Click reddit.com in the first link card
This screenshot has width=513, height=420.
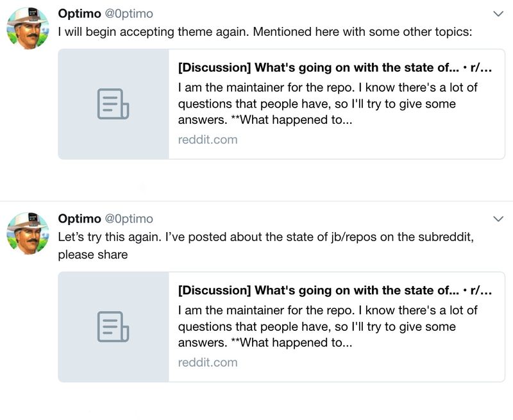(208, 140)
